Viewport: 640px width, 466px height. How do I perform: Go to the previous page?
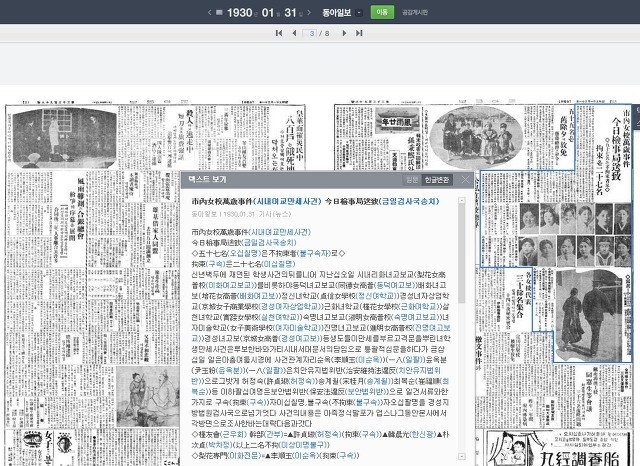[x=294, y=33]
